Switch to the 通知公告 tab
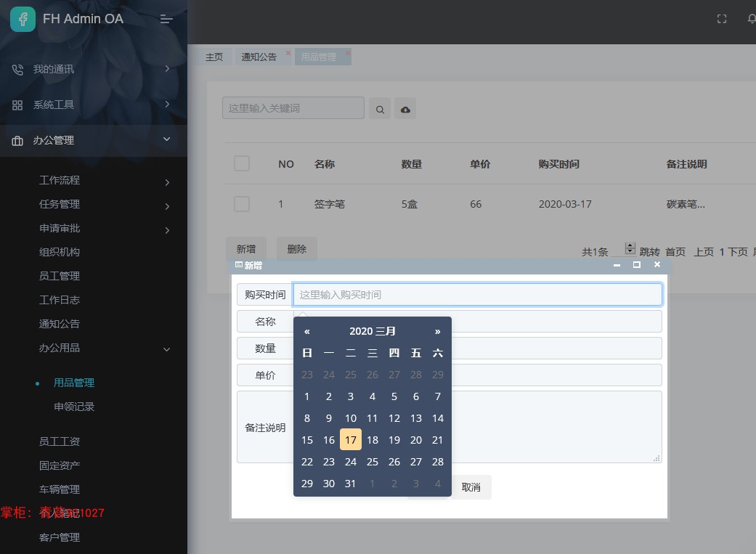Image resolution: width=756 pixels, height=554 pixels. point(259,57)
